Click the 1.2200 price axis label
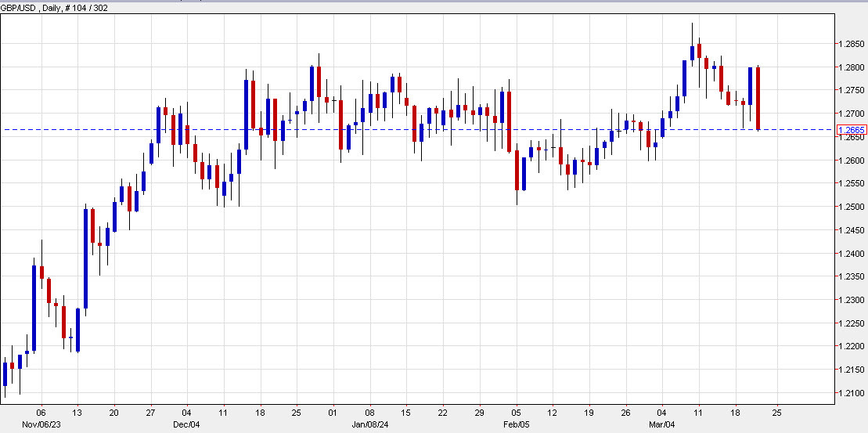Image resolution: width=868 pixels, height=433 pixels. [852, 347]
